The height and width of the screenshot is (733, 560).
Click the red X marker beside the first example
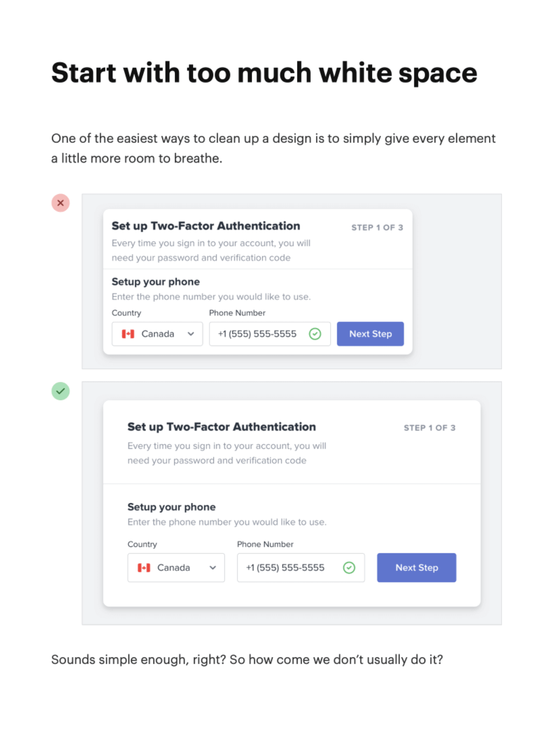pos(61,203)
